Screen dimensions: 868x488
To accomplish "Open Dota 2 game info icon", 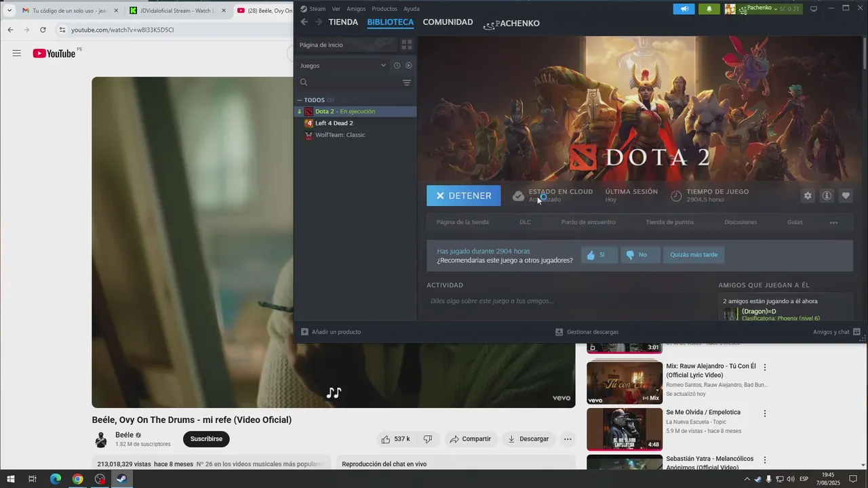I will 827,196.
